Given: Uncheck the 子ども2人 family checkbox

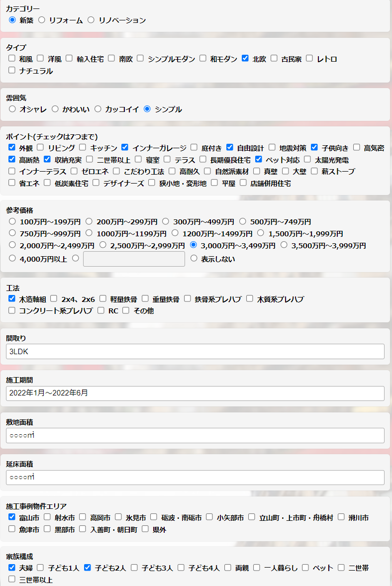Looking at the screenshot, I should 88,567.
